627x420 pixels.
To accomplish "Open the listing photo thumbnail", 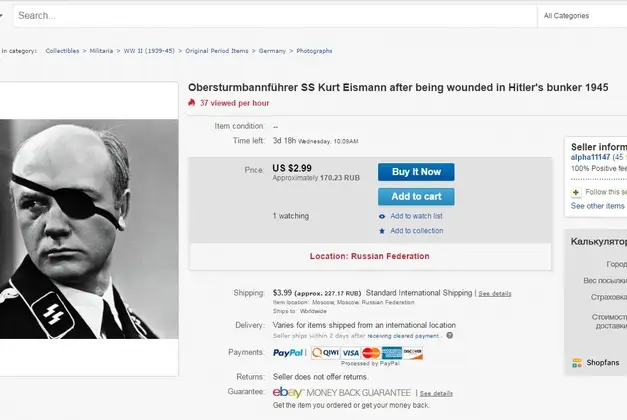I will (x=83, y=229).
